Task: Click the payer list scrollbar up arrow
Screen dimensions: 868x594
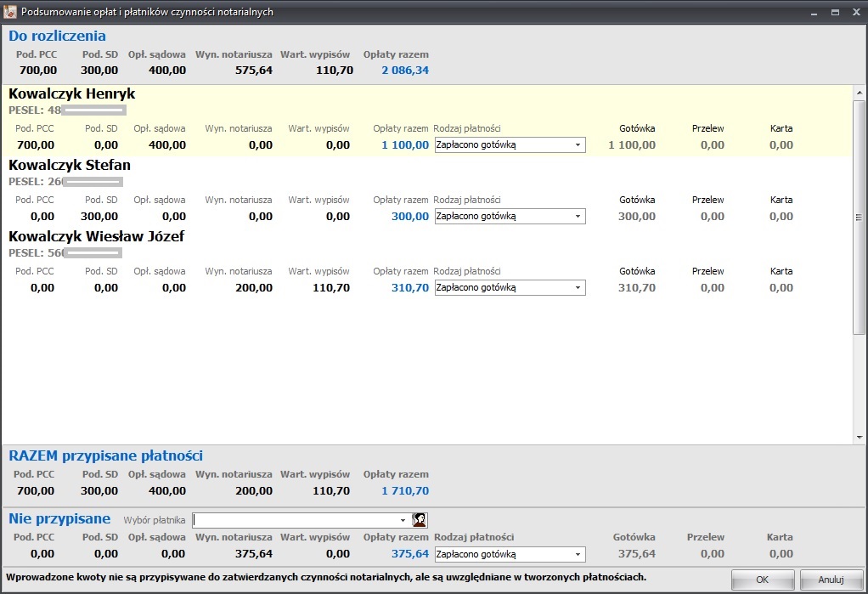Action: pyautogui.click(x=859, y=93)
